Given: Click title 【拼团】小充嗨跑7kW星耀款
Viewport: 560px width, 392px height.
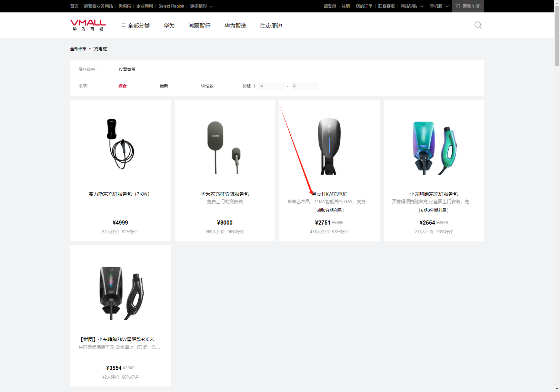Looking at the screenshot, I should [x=119, y=339].
